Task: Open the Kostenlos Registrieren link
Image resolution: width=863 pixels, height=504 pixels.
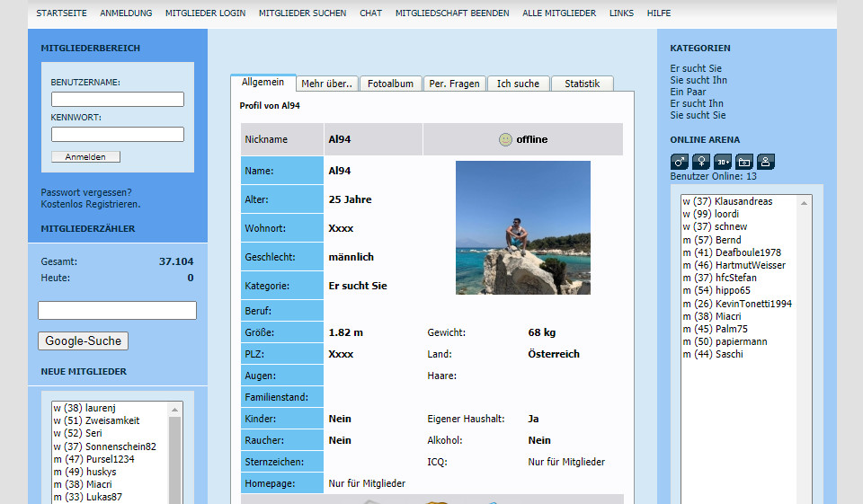Action: [90, 204]
